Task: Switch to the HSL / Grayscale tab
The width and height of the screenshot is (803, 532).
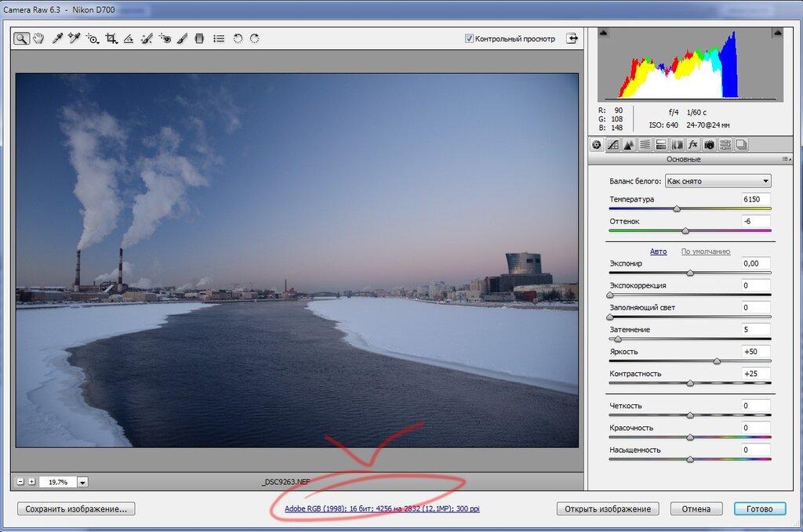Action: click(x=645, y=145)
